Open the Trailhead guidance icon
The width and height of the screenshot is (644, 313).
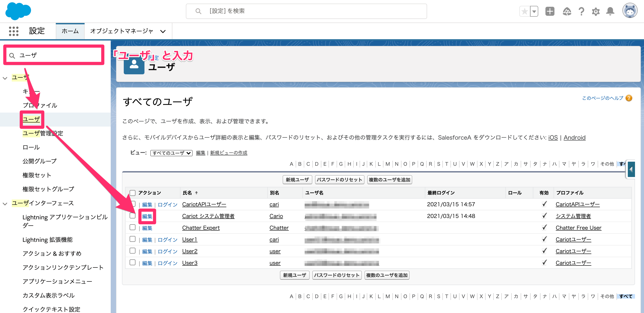(x=567, y=11)
